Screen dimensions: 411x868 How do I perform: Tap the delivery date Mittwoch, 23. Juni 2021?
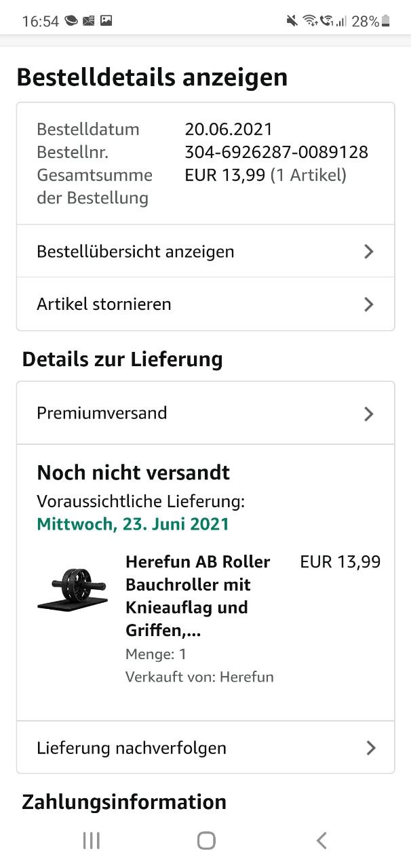pos(133,524)
